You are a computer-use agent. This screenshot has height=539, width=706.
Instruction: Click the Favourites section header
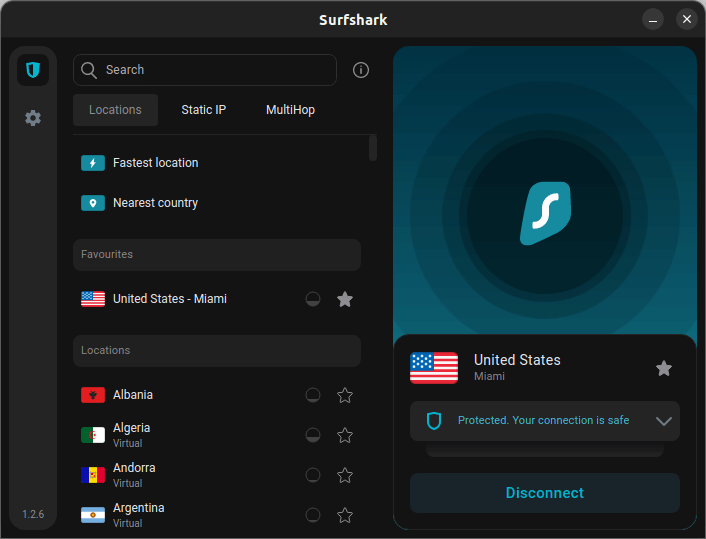[217, 255]
